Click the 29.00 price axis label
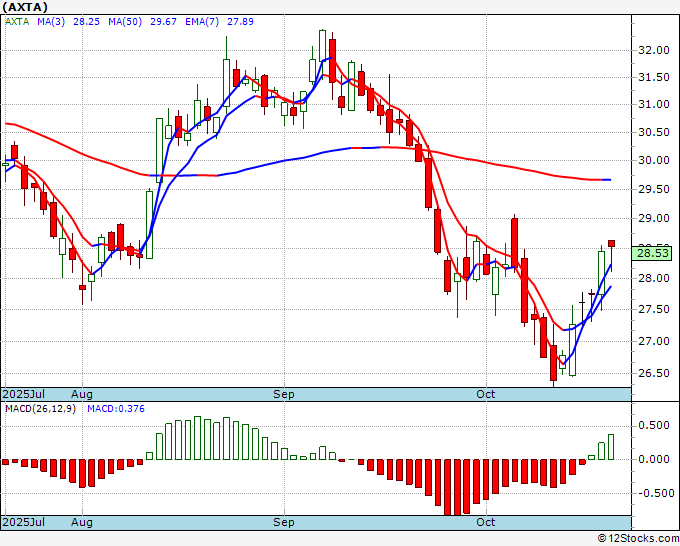This screenshot has height=546, width=680. click(x=654, y=218)
